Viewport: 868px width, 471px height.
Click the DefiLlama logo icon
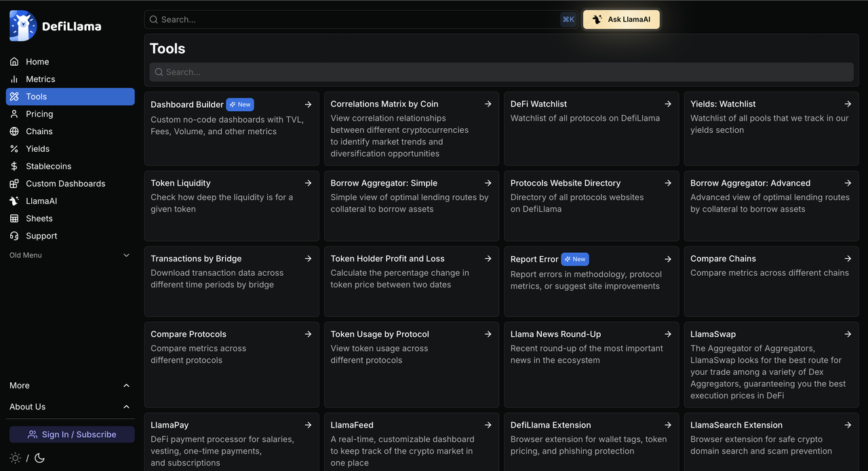pyautogui.click(x=22, y=26)
